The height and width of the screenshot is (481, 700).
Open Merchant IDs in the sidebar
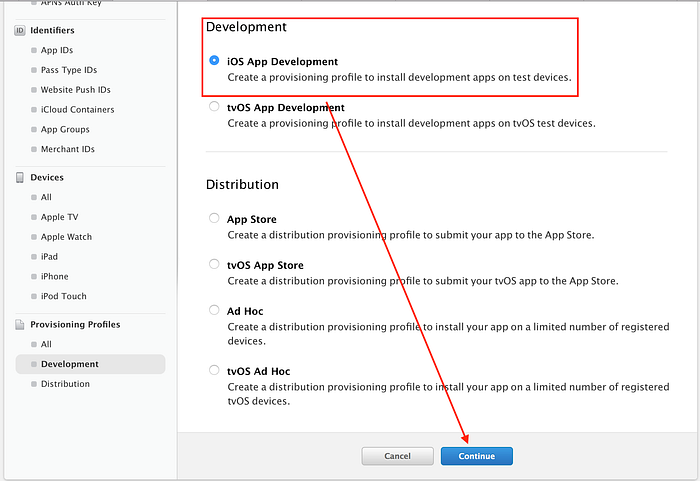pos(67,149)
